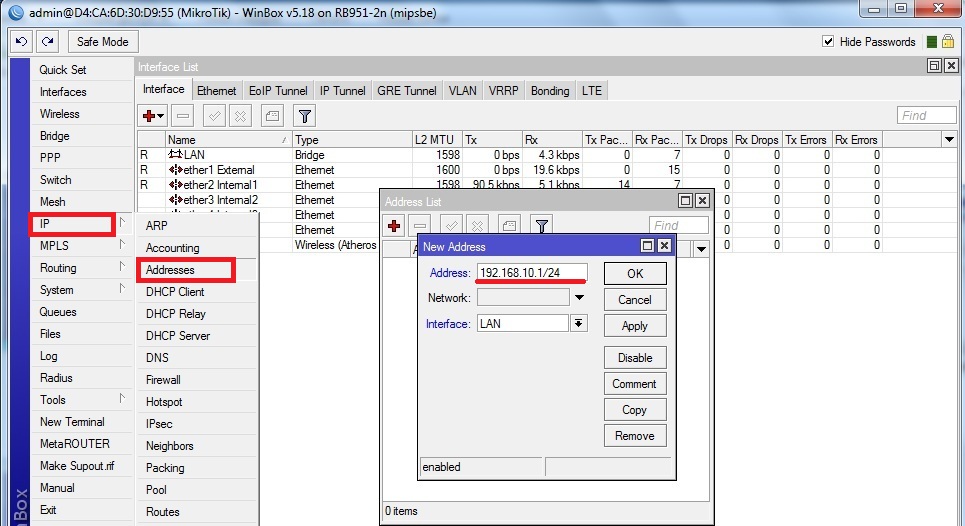Maximize the New Address dialog
The height and width of the screenshot is (526, 965).
tap(647, 246)
